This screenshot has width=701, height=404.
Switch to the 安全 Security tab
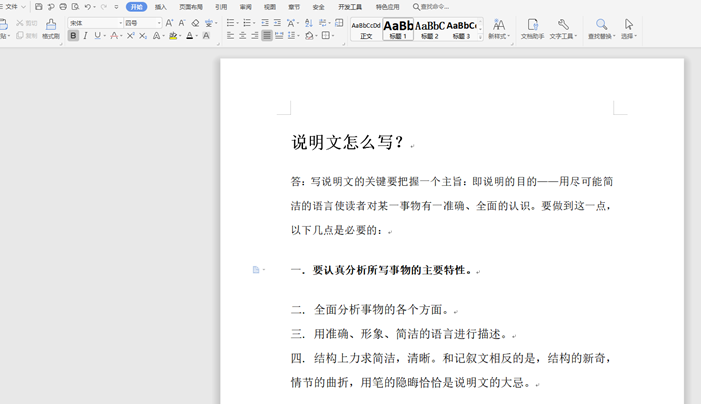pyautogui.click(x=318, y=7)
